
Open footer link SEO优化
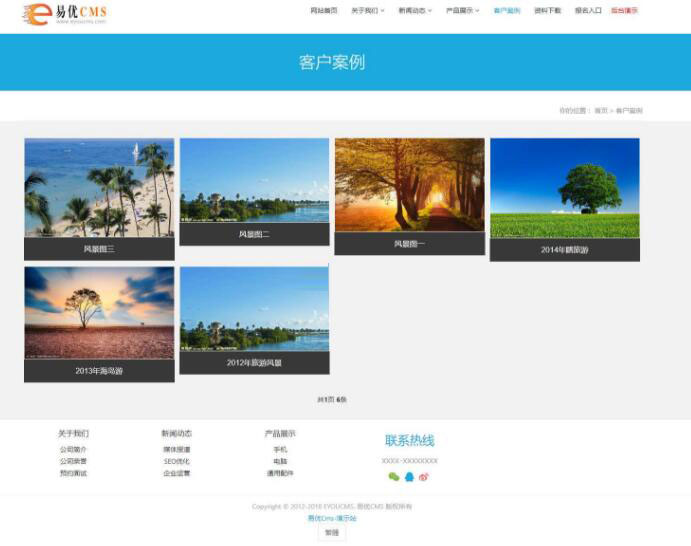pyautogui.click(x=177, y=461)
